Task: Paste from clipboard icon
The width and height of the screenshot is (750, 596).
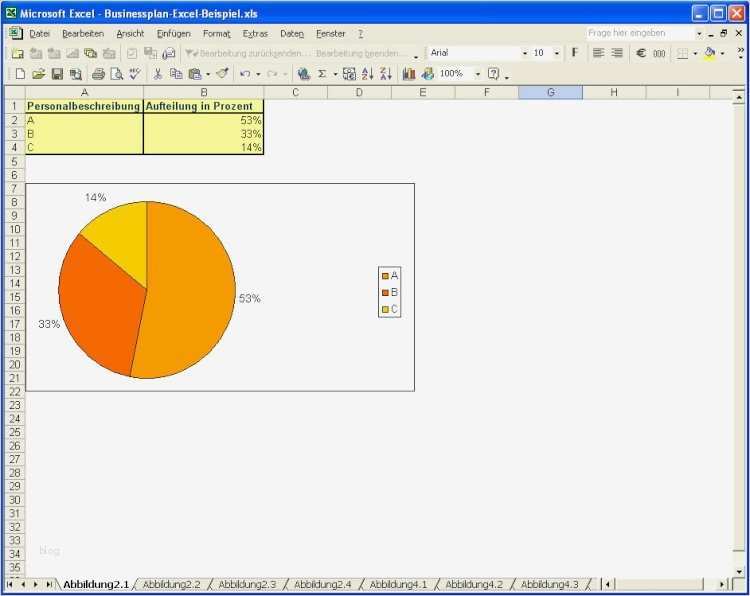Action: [x=195, y=74]
